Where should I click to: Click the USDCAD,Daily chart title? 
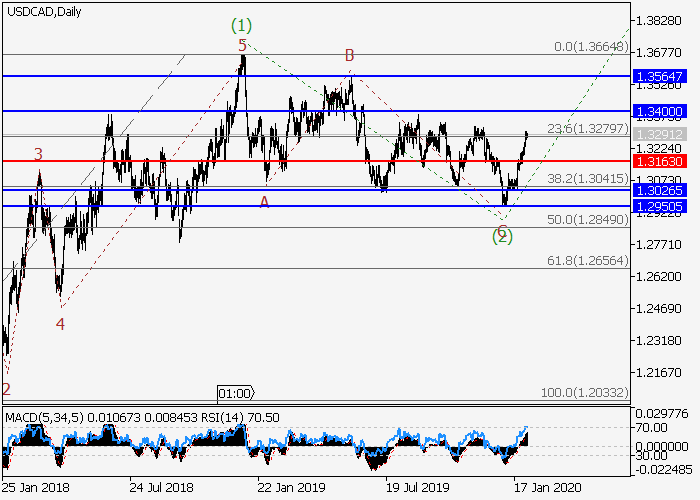coord(43,11)
